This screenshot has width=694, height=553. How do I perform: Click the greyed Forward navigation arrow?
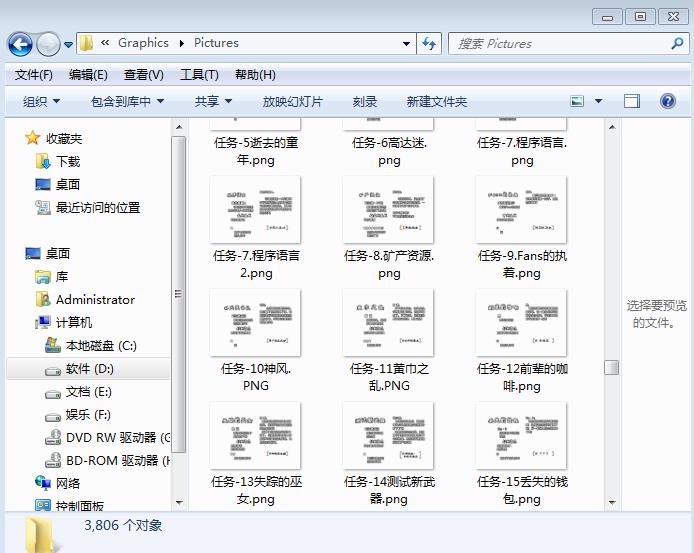tap(48, 44)
